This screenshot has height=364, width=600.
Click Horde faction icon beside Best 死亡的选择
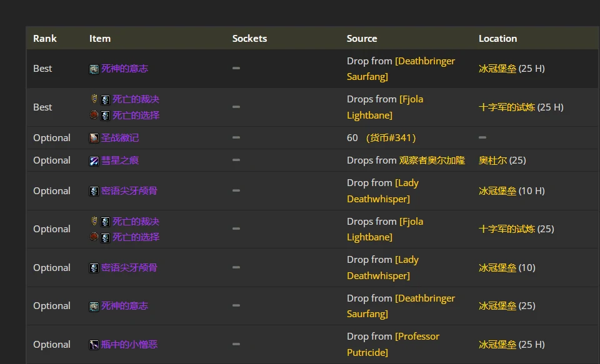pos(94,115)
